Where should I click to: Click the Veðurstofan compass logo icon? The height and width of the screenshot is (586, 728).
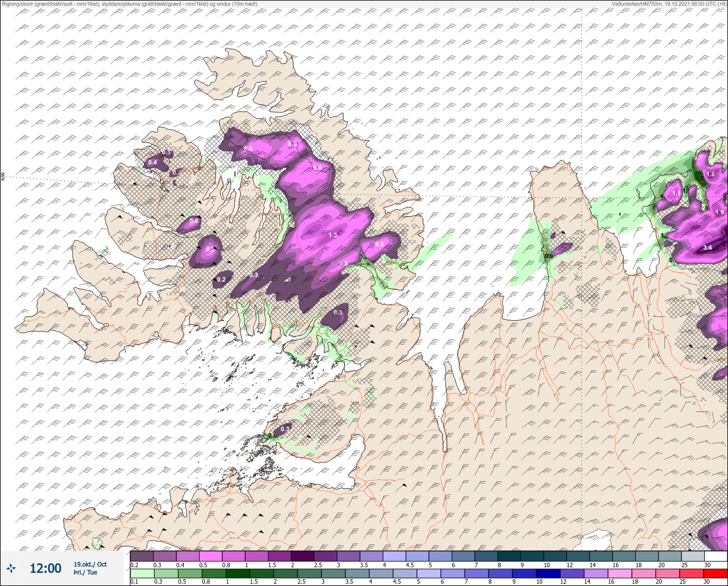(x=11, y=568)
